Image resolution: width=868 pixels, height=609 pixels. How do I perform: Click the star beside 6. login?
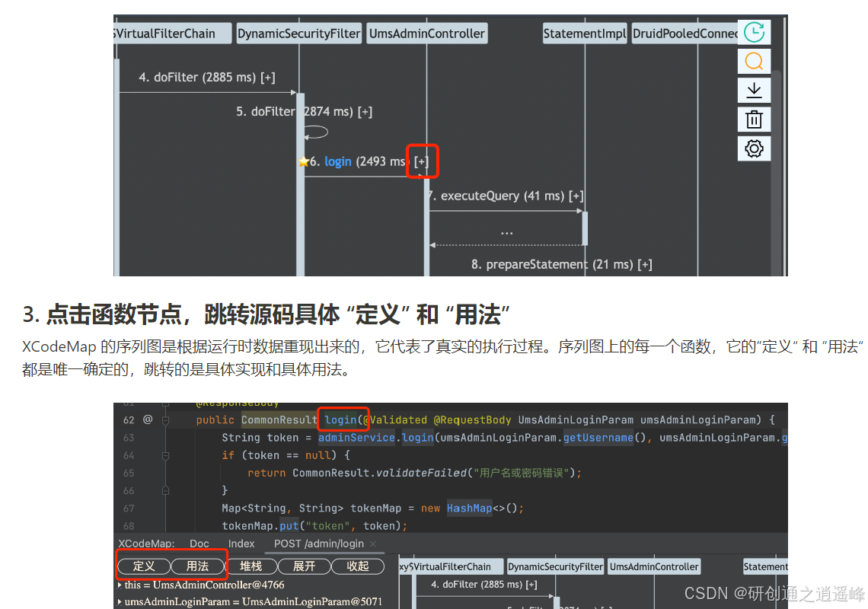(x=303, y=161)
